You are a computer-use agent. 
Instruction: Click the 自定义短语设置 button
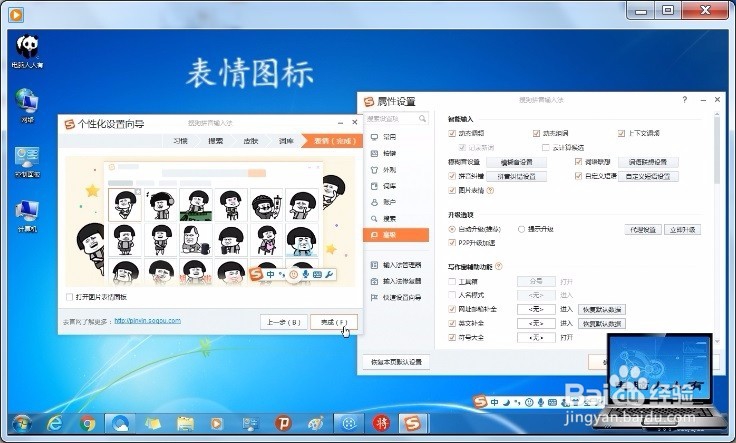648,177
